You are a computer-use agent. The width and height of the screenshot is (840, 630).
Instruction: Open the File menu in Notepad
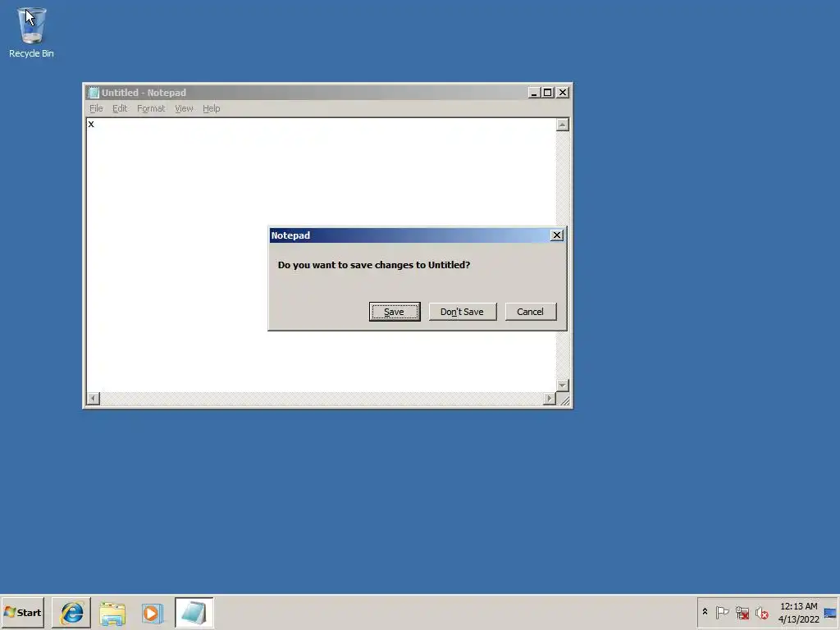coord(96,108)
